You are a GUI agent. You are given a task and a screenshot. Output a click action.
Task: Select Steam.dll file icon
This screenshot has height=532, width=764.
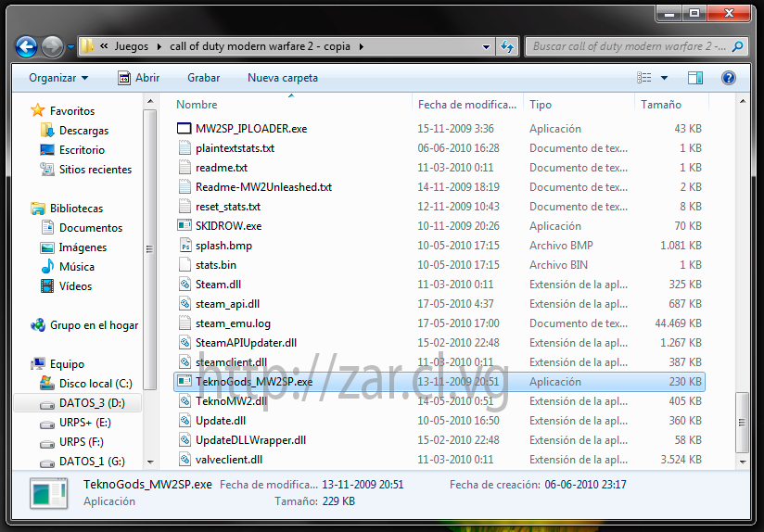pyautogui.click(x=185, y=285)
